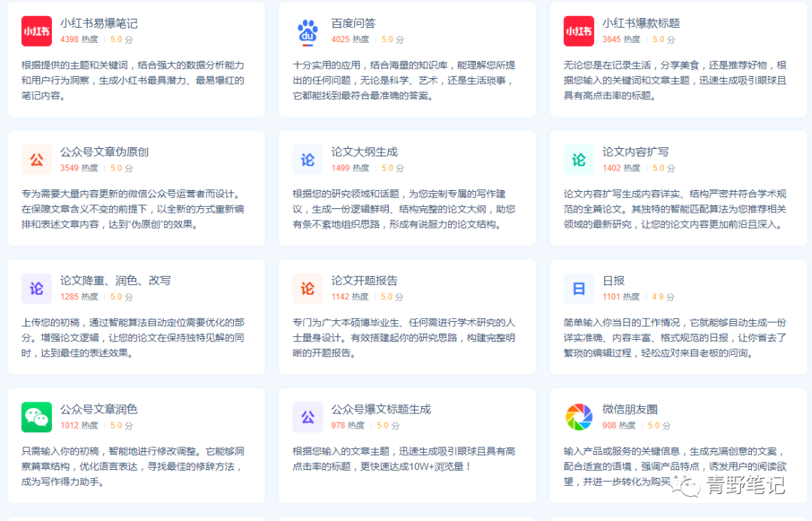Click the description starting 上传您的初稿
Viewport: 812px width, 521px height.
tap(132, 338)
